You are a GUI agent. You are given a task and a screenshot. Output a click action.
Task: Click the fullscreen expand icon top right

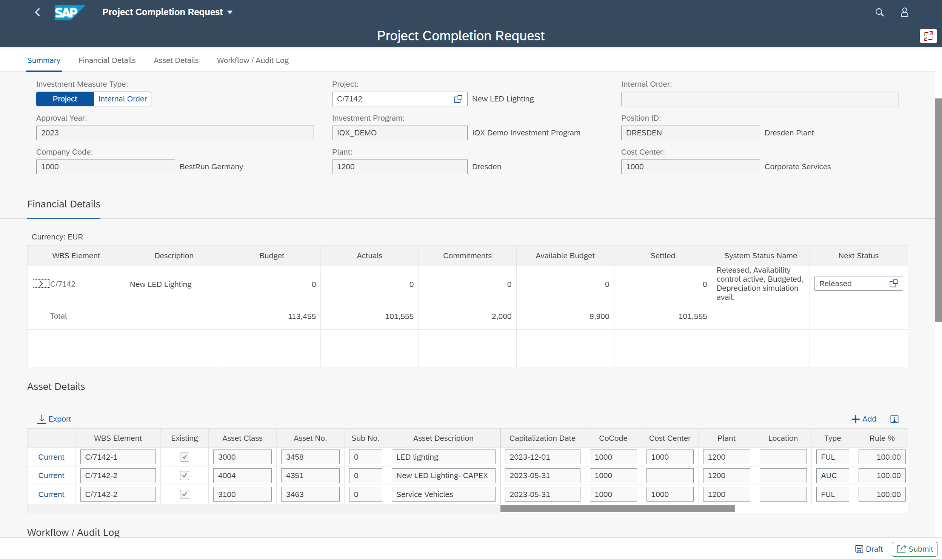coord(928,36)
